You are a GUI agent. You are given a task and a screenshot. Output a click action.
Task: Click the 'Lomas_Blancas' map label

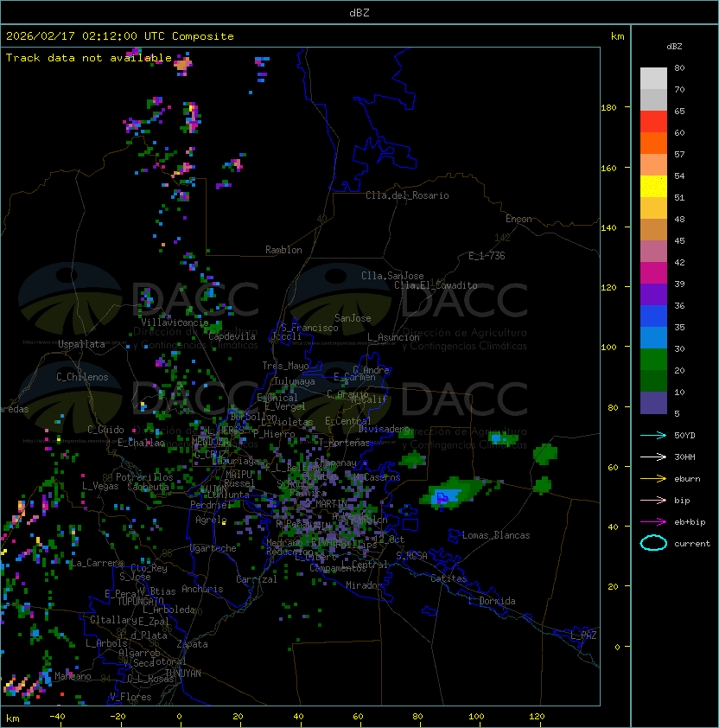(496, 535)
